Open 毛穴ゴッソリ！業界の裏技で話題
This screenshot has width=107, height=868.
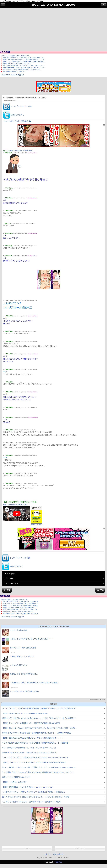click(23, 648)
